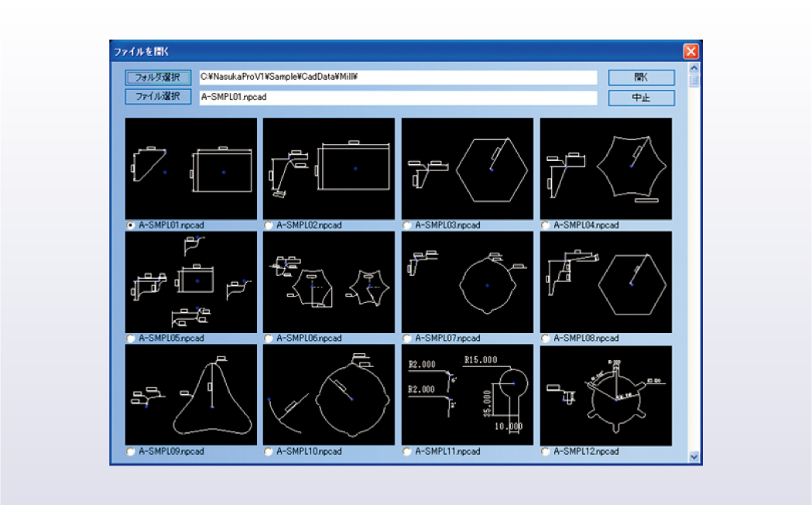This screenshot has height=505, width=812.
Task: Open the A-SMPL11 dimensioned keyhole thumbnail
Action: pyautogui.click(x=467, y=395)
